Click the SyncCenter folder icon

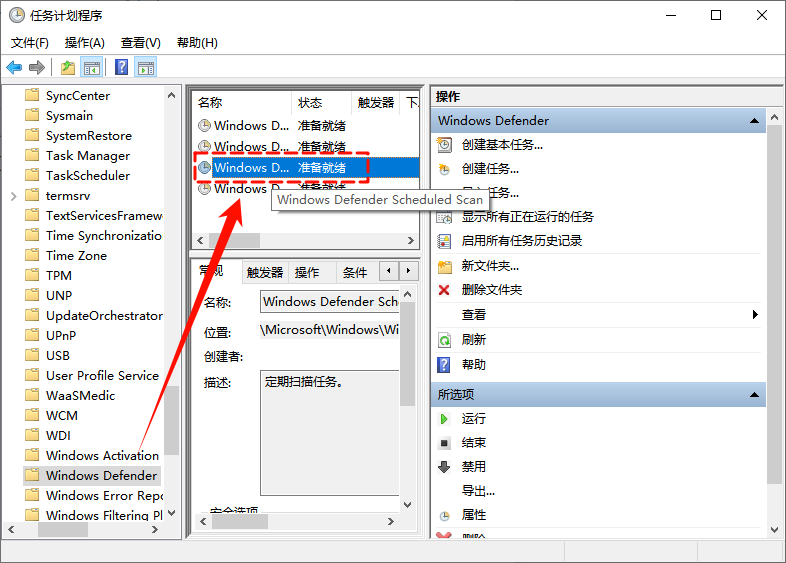pyautogui.click(x=32, y=95)
